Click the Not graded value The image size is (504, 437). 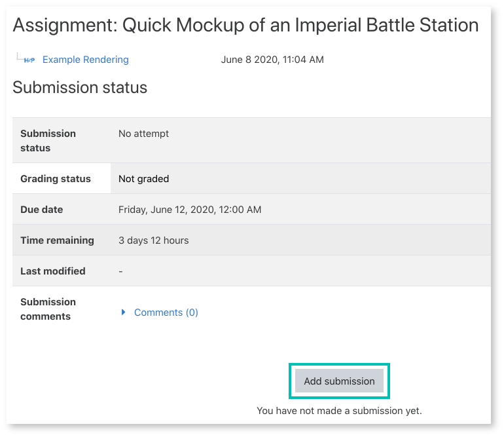point(143,179)
